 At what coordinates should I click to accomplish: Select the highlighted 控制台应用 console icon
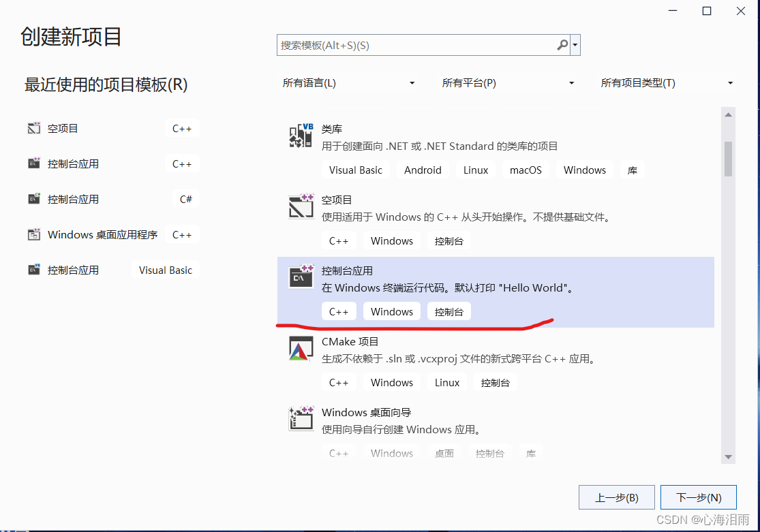pos(301,277)
